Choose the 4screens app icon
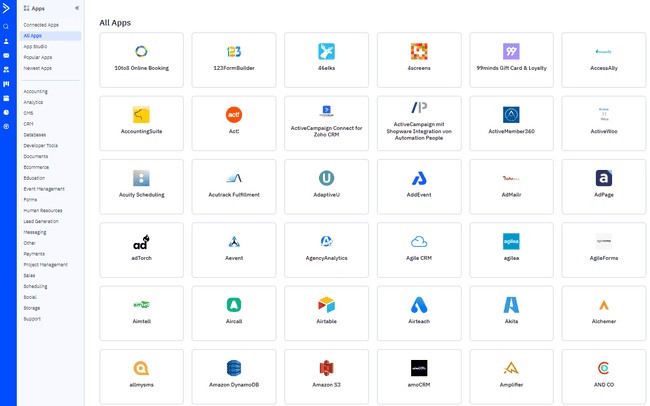 pos(419,51)
